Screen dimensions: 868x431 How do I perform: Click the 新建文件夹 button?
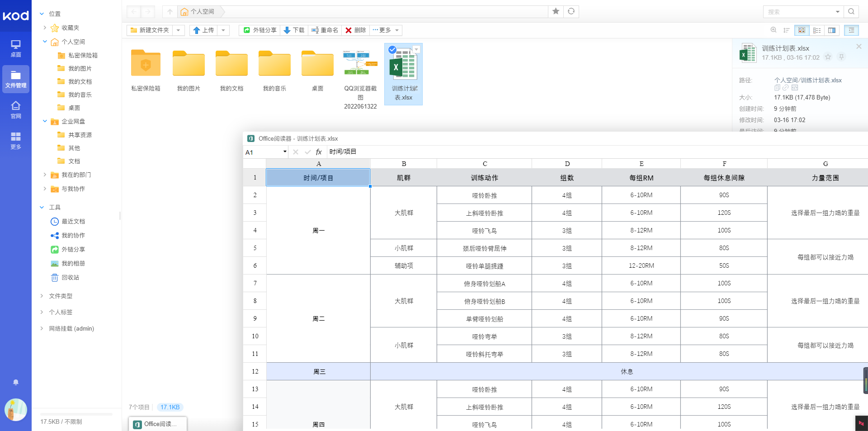tap(150, 30)
